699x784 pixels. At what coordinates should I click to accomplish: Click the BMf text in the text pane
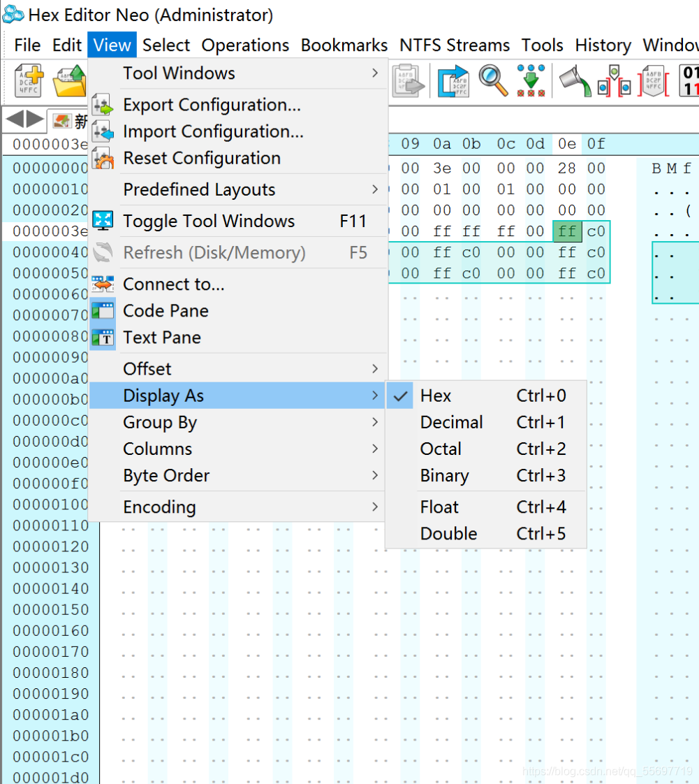(x=672, y=168)
